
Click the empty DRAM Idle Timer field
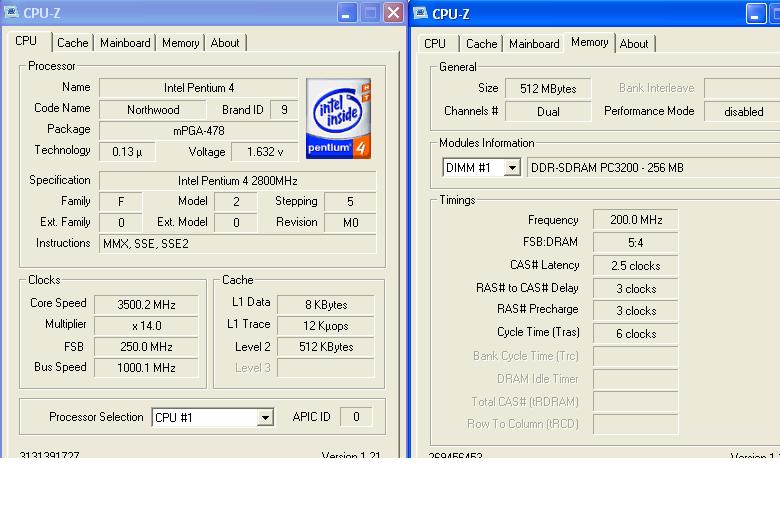(636, 379)
